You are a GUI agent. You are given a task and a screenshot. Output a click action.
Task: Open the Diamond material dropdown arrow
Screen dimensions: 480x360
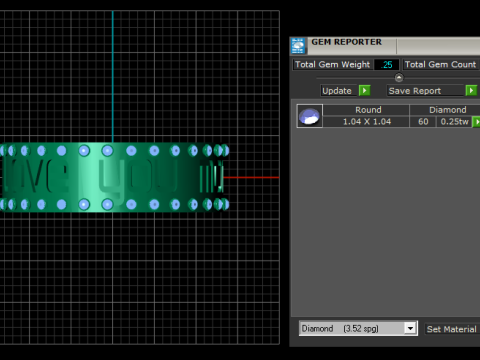point(410,329)
